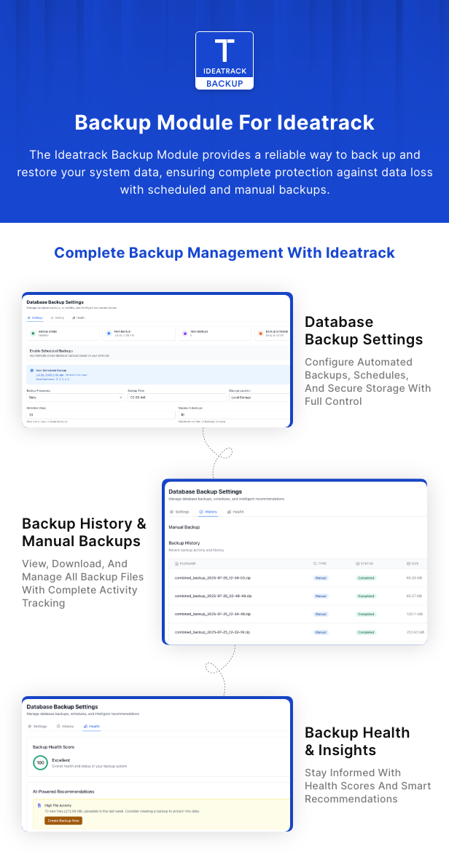Click the Backup Module For Ideatrack title
Viewport: 449px width, 868px height.
[224, 122]
